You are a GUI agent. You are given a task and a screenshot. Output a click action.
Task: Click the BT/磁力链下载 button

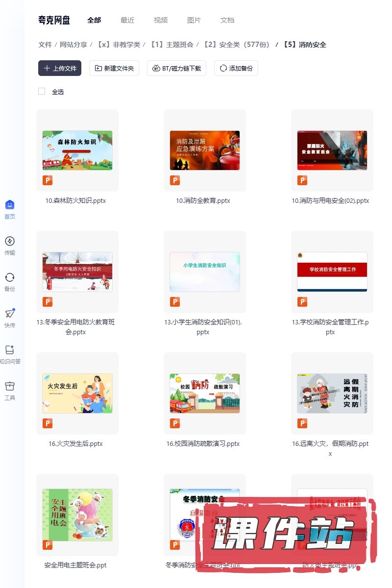[176, 68]
